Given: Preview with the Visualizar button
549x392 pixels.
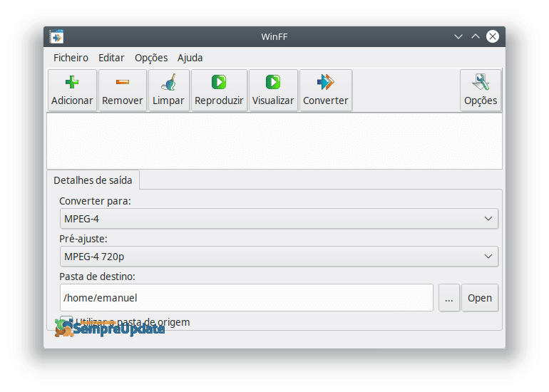Looking at the screenshot, I should pyautogui.click(x=273, y=91).
